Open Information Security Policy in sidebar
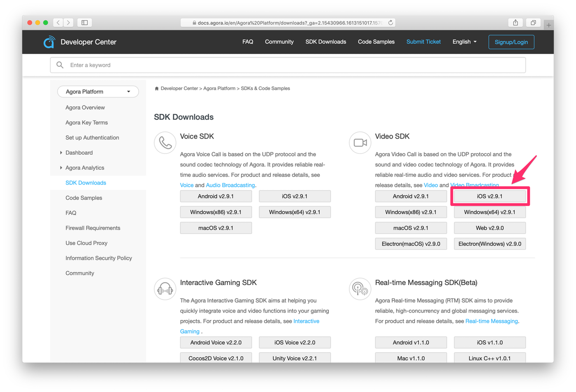This screenshot has width=576, height=392. point(99,258)
